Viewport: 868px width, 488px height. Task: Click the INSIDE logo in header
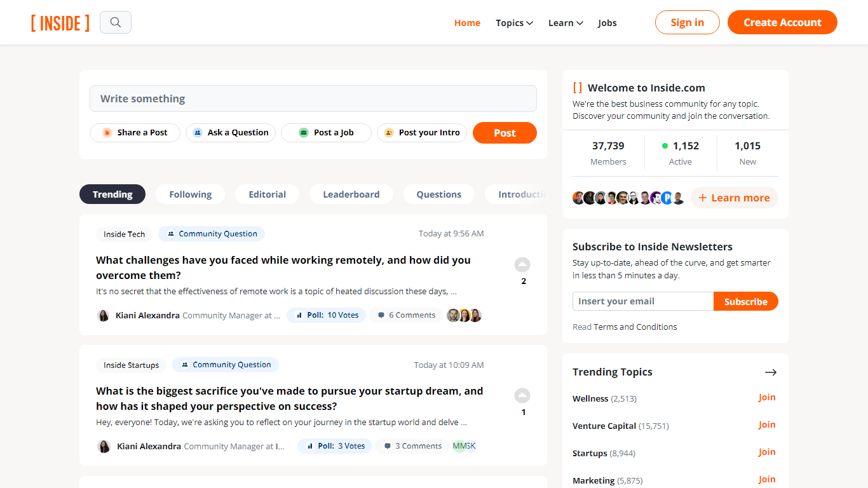click(60, 23)
